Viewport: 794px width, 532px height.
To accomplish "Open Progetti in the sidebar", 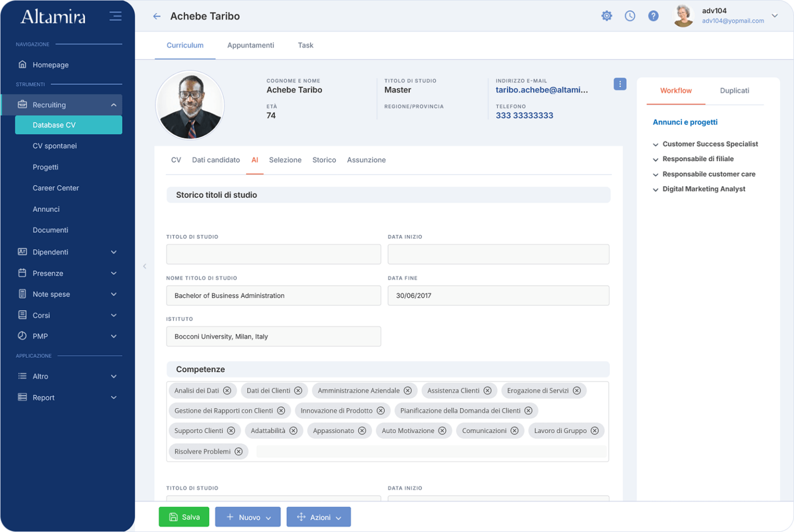I will 45,167.
